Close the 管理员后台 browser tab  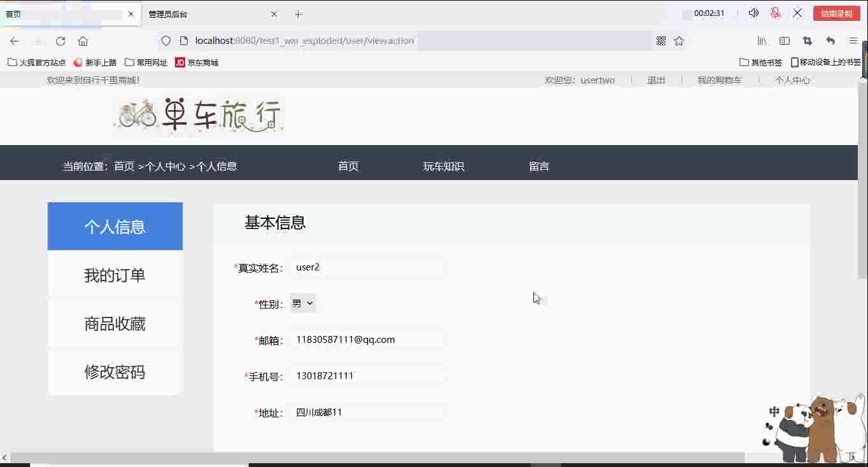[274, 14]
